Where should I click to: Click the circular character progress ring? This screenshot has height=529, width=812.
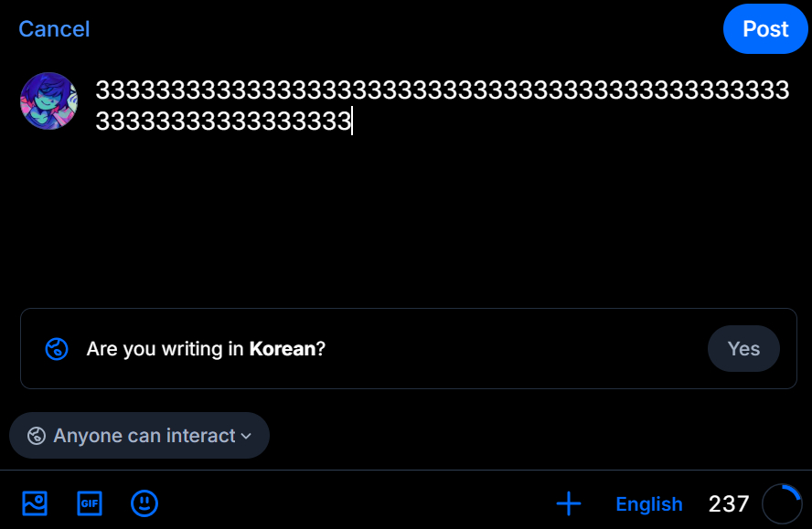782,503
